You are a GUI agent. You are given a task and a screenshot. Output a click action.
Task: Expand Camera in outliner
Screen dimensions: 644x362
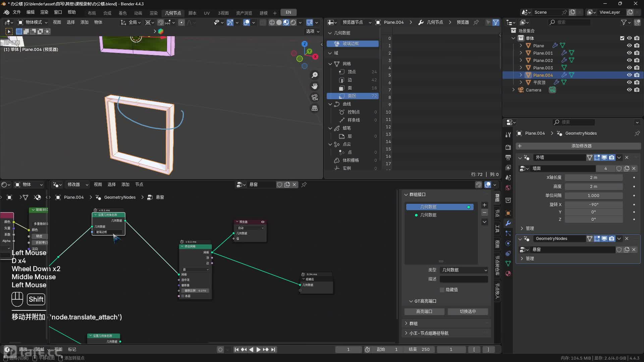coord(513,90)
